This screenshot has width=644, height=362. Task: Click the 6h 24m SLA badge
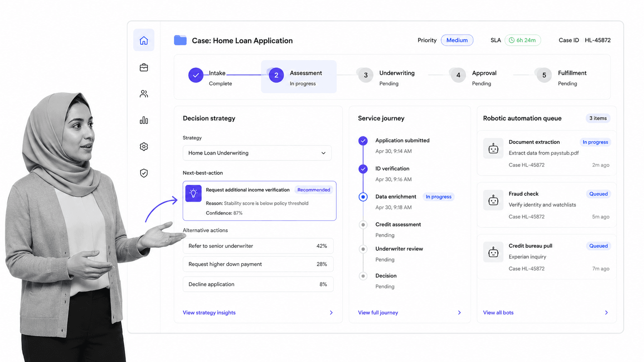click(523, 40)
